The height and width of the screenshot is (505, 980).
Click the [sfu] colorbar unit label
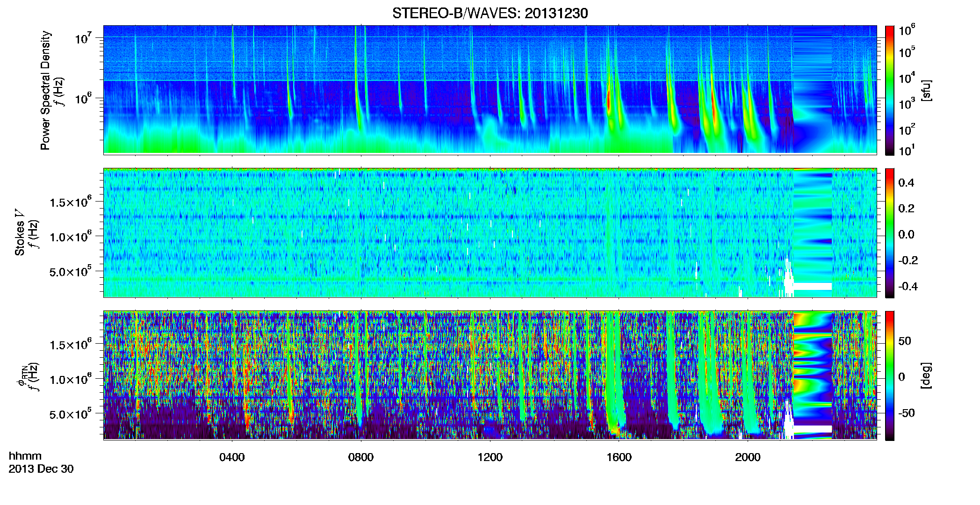pos(926,90)
